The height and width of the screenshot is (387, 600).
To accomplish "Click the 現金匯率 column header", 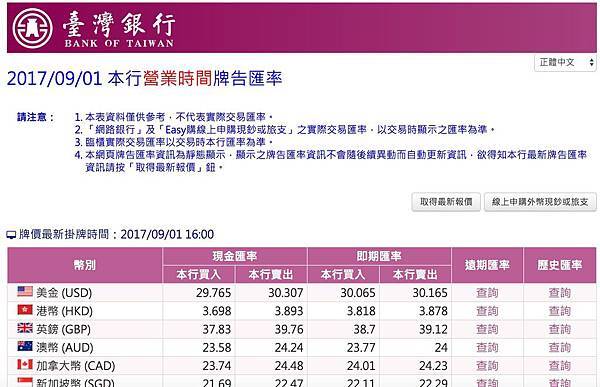I will pos(235,256).
